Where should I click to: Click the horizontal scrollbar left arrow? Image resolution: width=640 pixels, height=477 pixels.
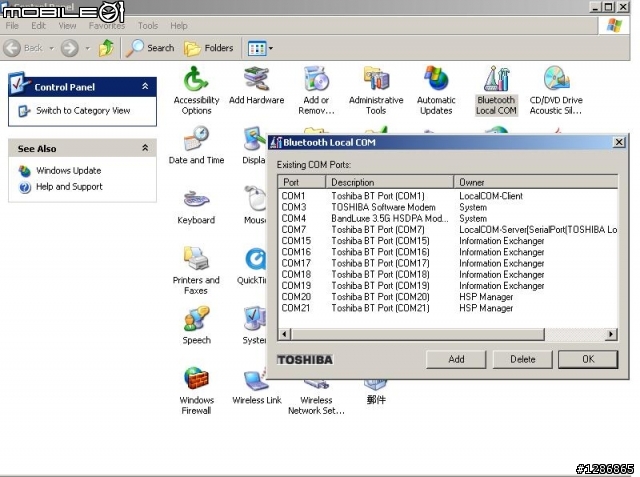coord(284,334)
